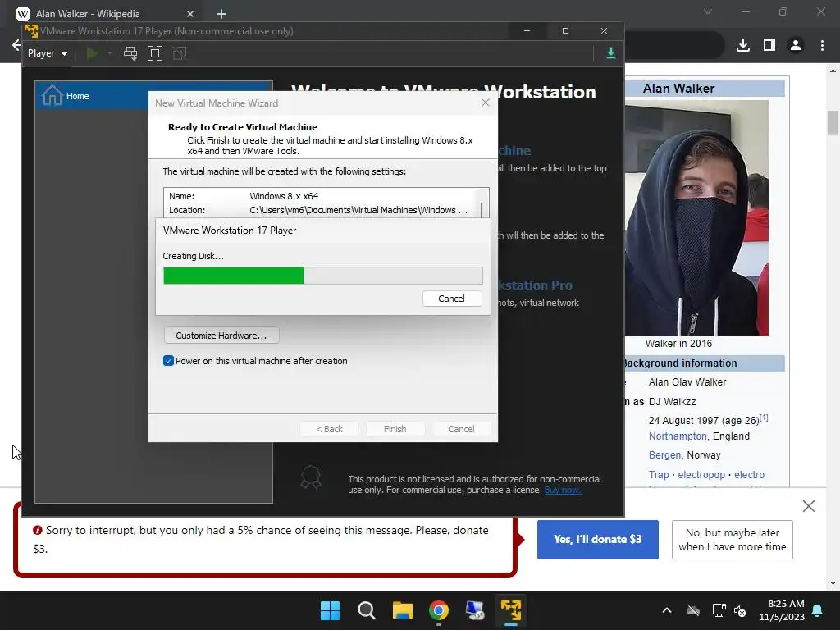Expand the power options arrow beside play
Image resolution: width=840 pixels, height=630 pixels.
[x=110, y=53]
